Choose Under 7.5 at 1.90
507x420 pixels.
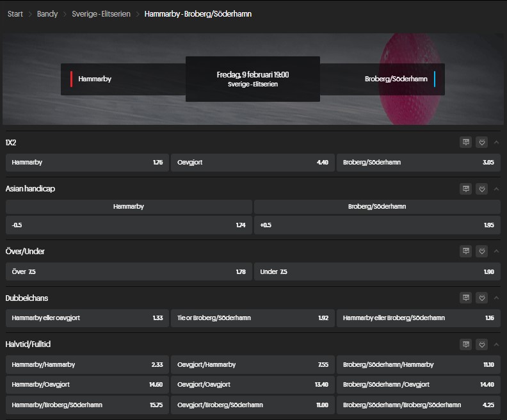tap(377, 271)
